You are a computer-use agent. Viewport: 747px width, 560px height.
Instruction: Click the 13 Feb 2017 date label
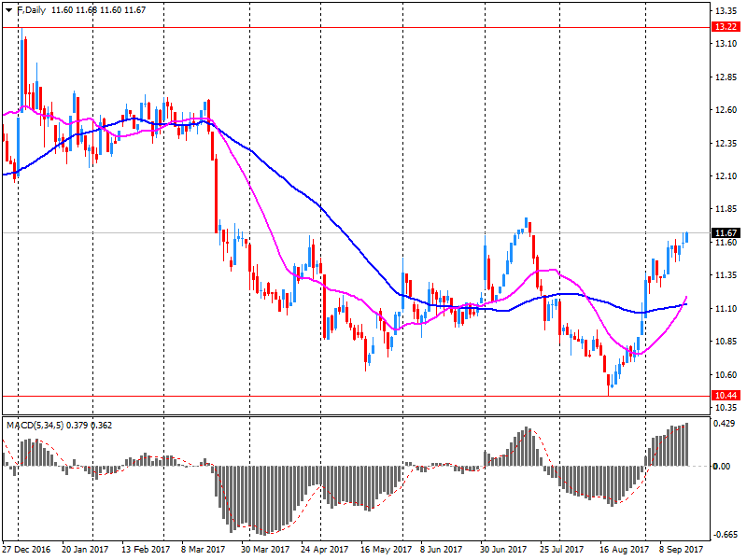pyautogui.click(x=146, y=550)
